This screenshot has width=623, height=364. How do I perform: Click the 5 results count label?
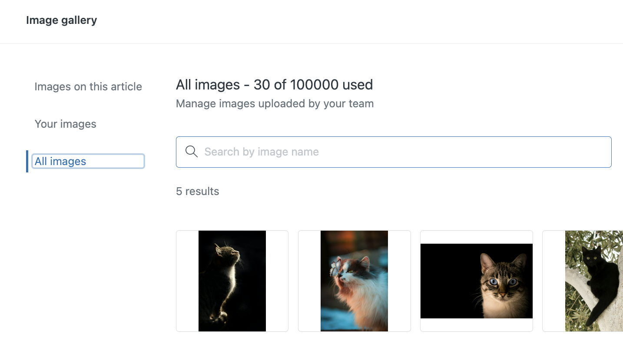[x=198, y=192]
